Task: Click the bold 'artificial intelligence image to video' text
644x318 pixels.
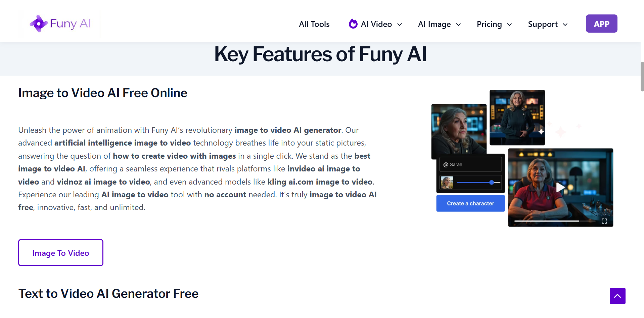Action: pos(123,143)
